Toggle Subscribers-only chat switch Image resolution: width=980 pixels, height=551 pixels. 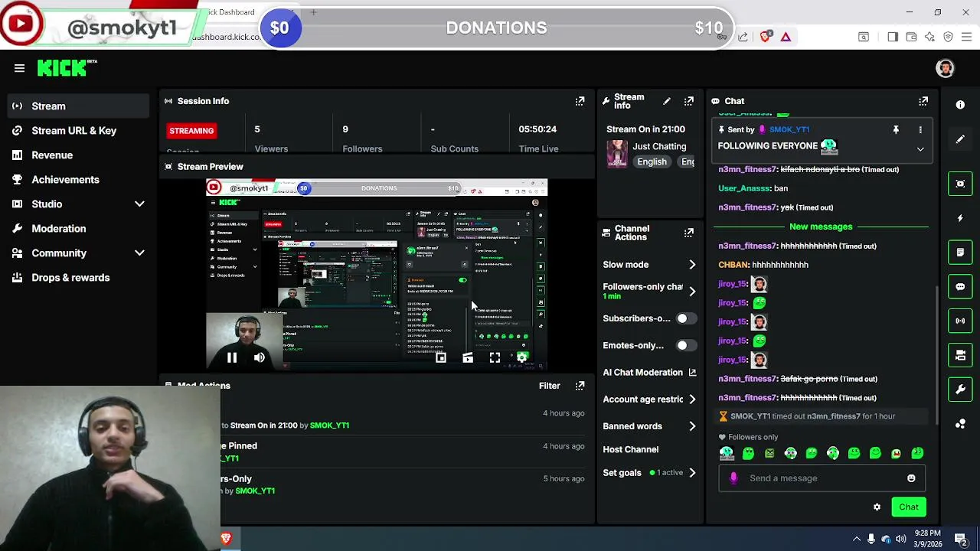686,318
